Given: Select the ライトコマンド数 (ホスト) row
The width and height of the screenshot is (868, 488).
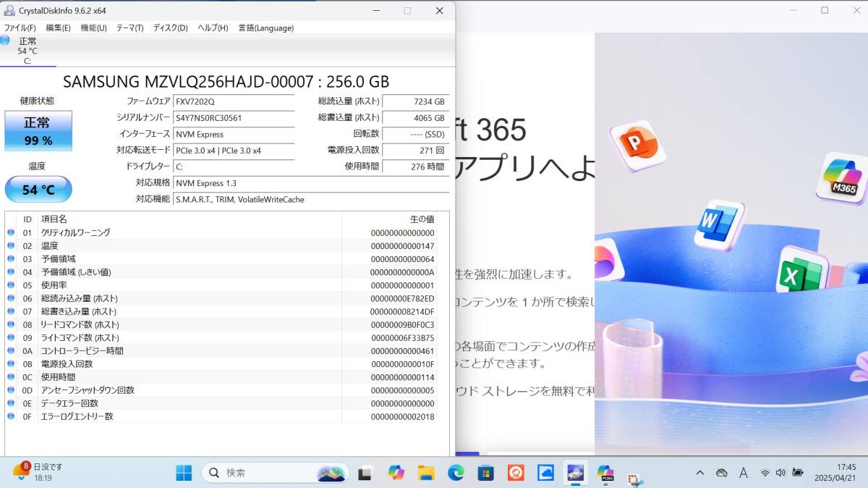Looking at the screenshot, I should point(221,337).
